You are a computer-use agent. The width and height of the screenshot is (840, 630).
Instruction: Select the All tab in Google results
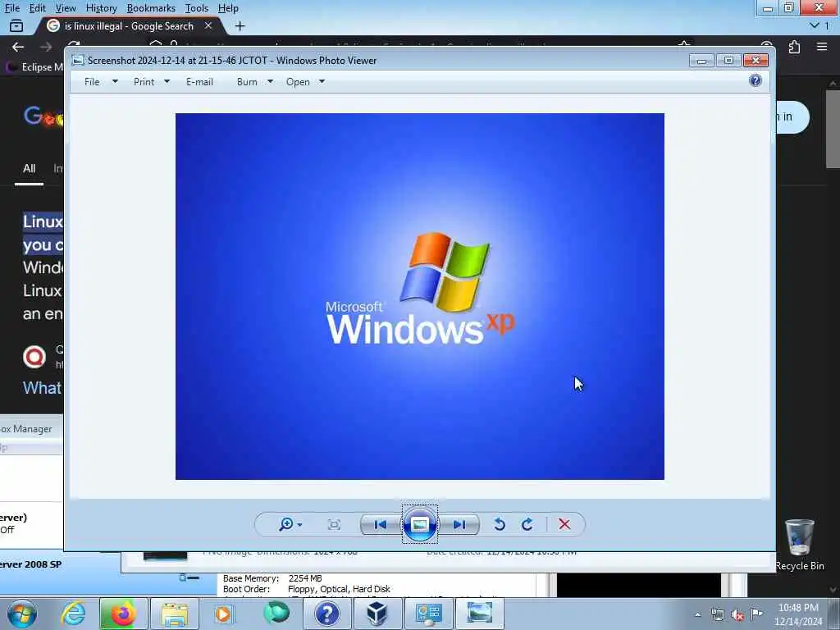click(29, 168)
